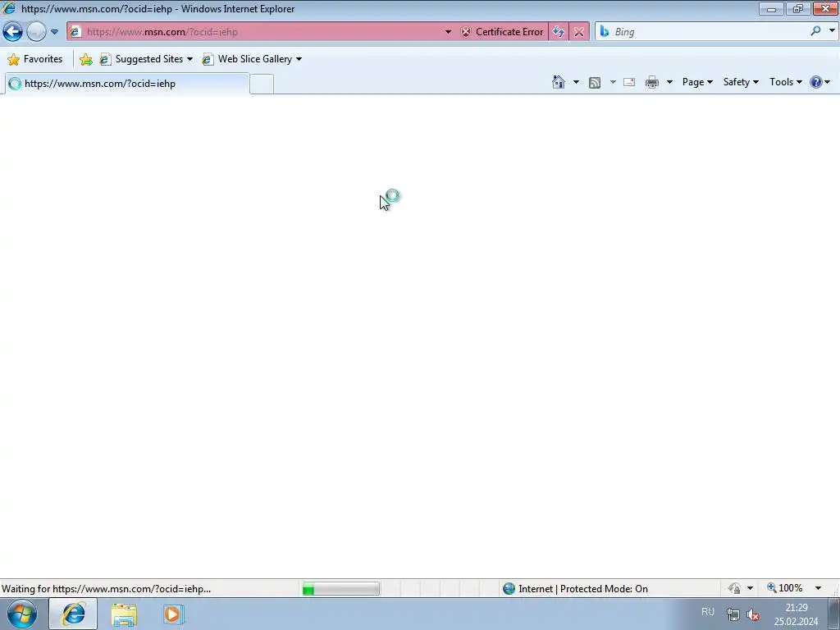The height and width of the screenshot is (630, 840).
Task: Go back with the Back arrow button
Action: coord(13,32)
